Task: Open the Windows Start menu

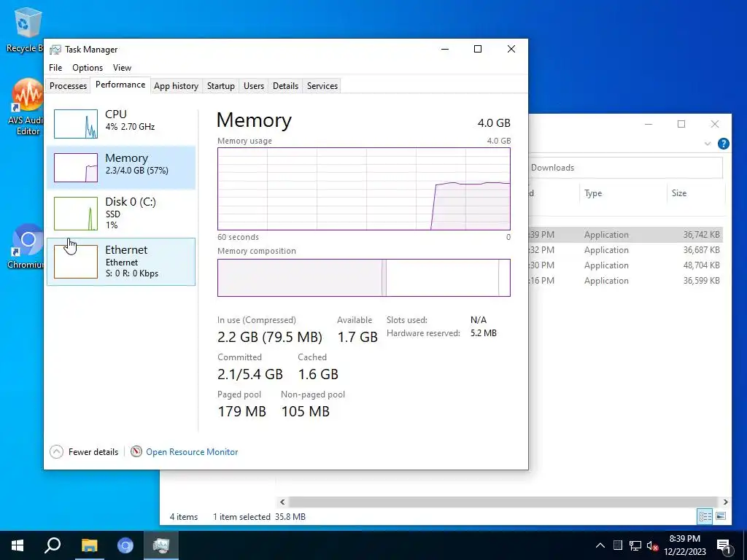Action: (18, 545)
